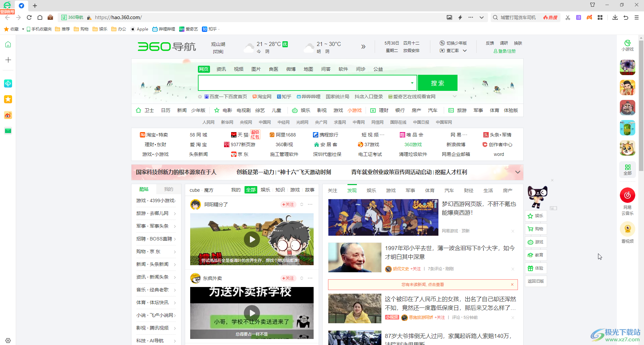The width and height of the screenshot is (644, 345).
Task: Open the 京东 site link
Action: coord(240,154)
